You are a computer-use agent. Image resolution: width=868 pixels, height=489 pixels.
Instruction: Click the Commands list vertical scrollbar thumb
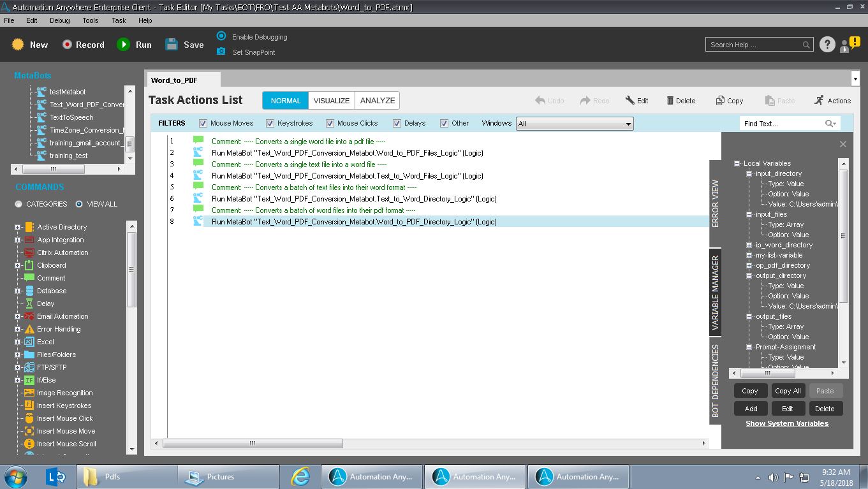pyautogui.click(x=132, y=269)
